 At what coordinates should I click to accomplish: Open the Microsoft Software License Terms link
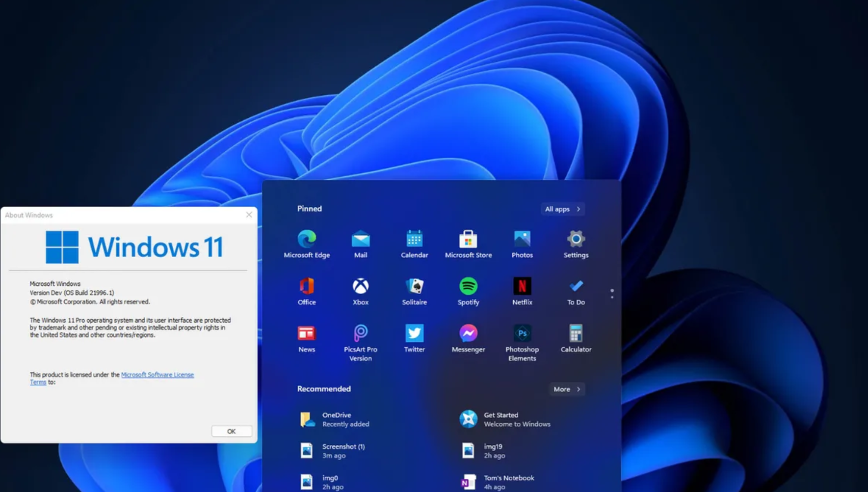pyautogui.click(x=157, y=375)
